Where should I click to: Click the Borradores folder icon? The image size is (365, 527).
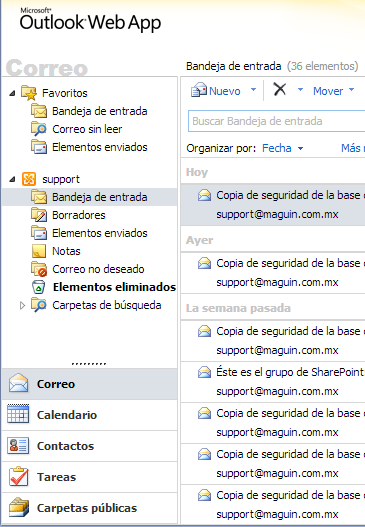coord(39,215)
